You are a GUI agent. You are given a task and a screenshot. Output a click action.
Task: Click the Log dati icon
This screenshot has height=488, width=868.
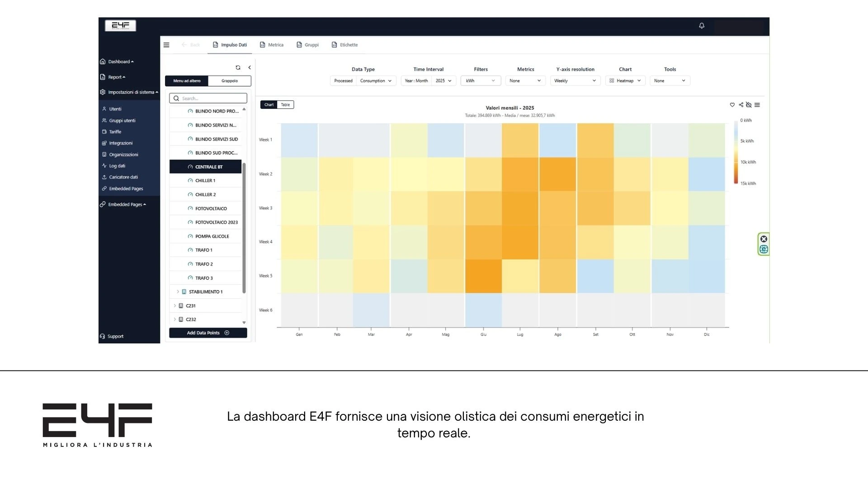(x=104, y=166)
